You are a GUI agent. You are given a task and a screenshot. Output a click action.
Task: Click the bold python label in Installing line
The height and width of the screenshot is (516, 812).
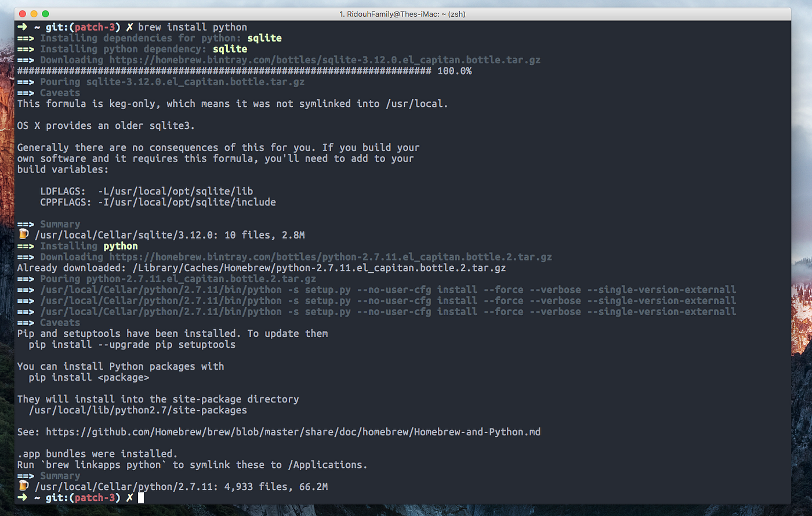(x=120, y=246)
